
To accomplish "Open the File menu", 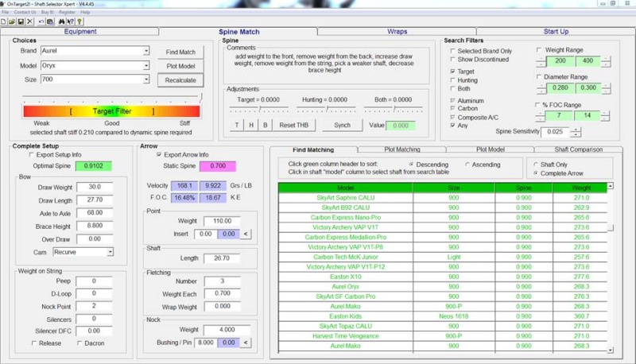I will tap(6, 12).
